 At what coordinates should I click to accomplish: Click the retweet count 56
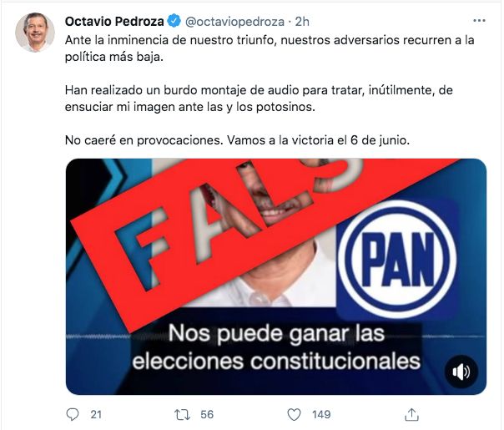click(x=207, y=414)
